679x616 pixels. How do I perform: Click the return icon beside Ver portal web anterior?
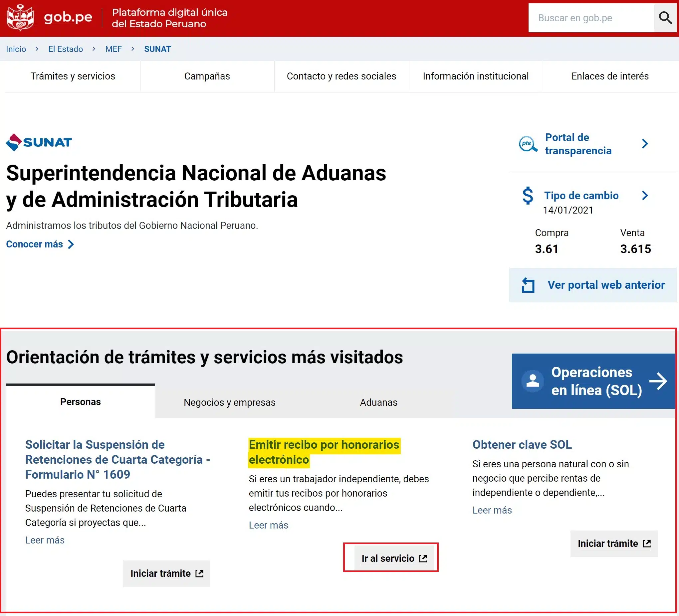(x=528, y=285)
